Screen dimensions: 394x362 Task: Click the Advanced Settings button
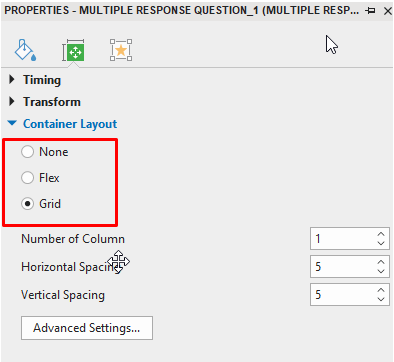click(87, 328)
